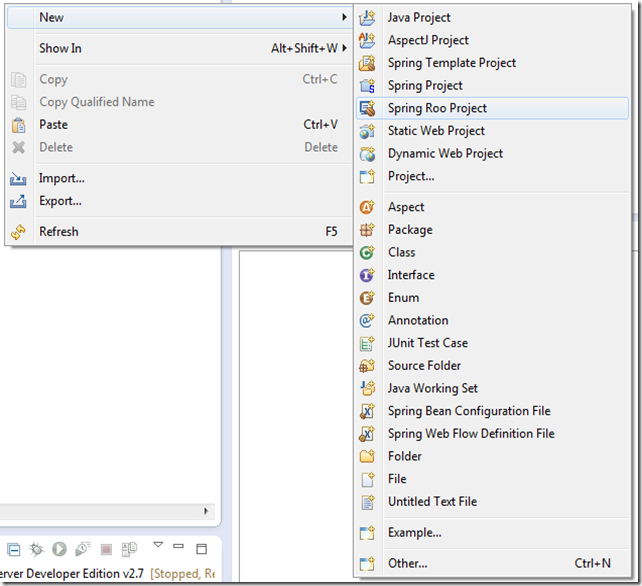This screenshot has width=642, height=586.
Task: Click the Export icon in context menu
Action: click(x=18, y=201)
